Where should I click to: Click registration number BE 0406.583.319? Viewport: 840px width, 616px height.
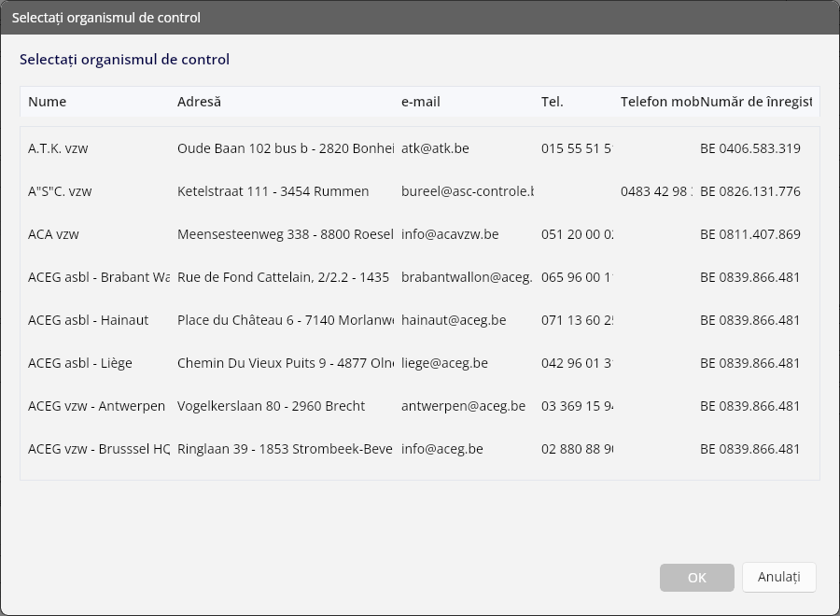pos(750,148)
